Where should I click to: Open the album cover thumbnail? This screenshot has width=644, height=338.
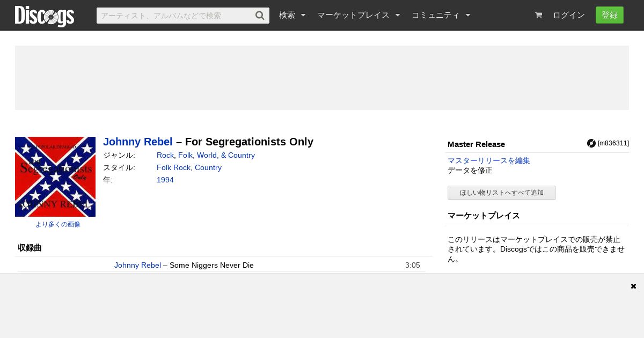coord(55,177)
